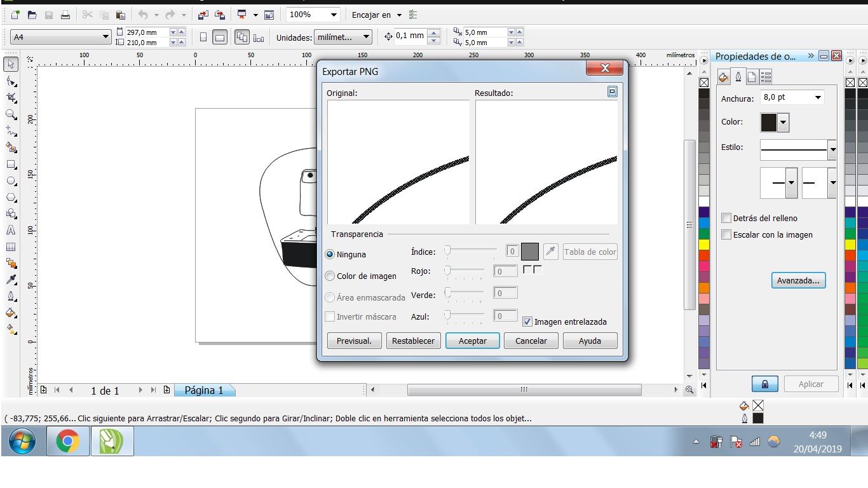Open the General page tab in Propiedades

[752, 77]
